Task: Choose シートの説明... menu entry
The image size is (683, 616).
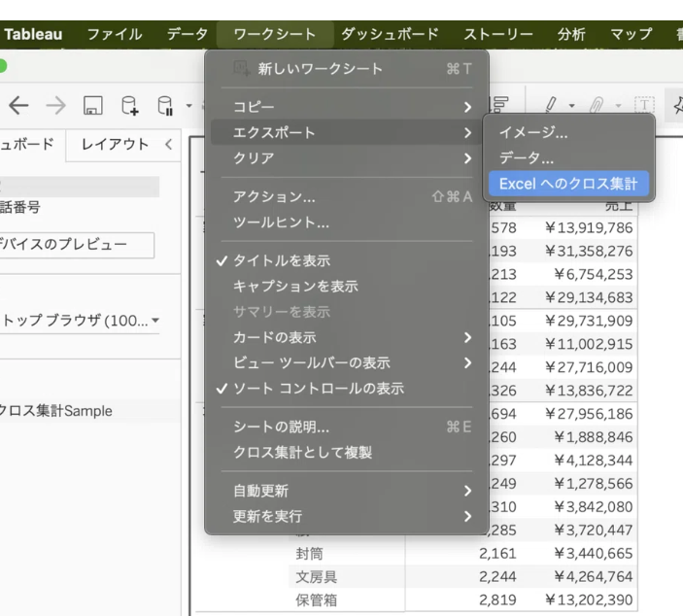Action: point(346,427)
